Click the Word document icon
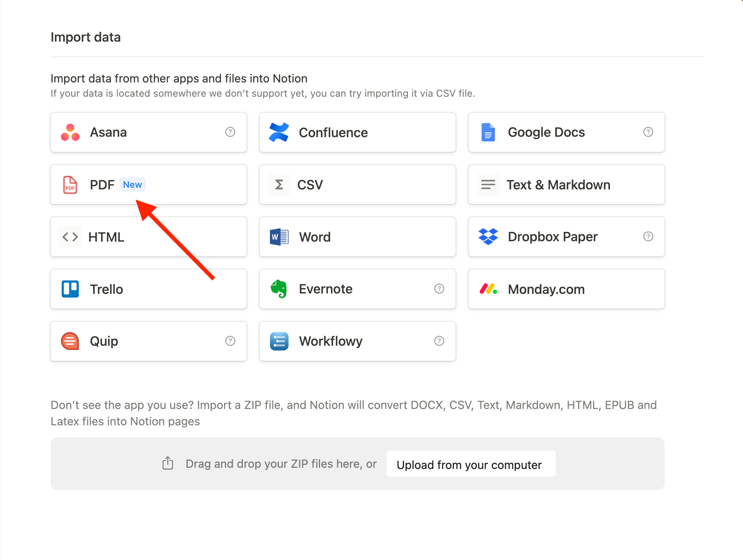 (279, 237)
